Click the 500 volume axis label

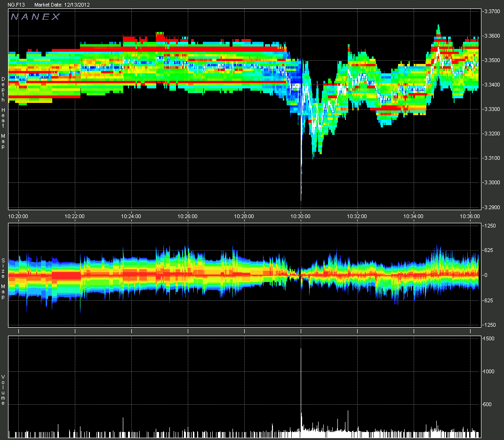click(487, 404)
